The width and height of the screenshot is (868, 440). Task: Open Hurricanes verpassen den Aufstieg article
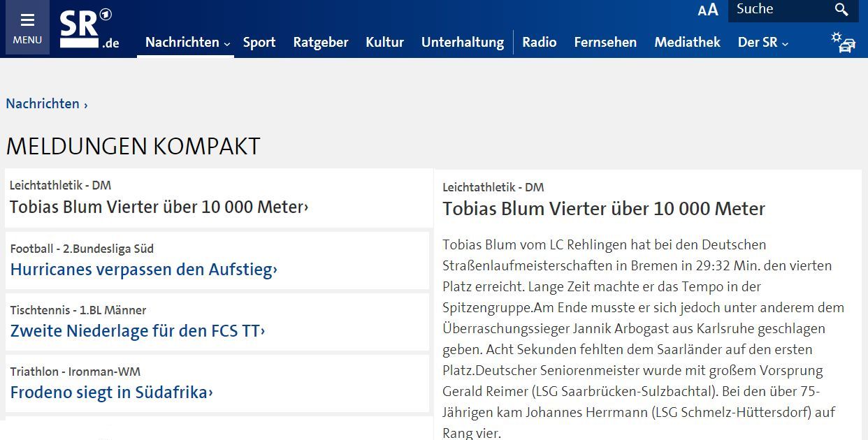(x=144, y=269)
